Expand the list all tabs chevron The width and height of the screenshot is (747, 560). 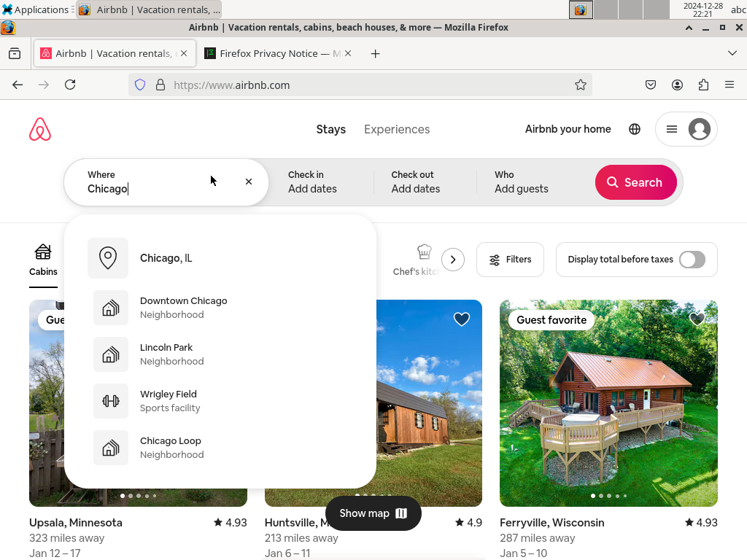click(x=732, y=52)
